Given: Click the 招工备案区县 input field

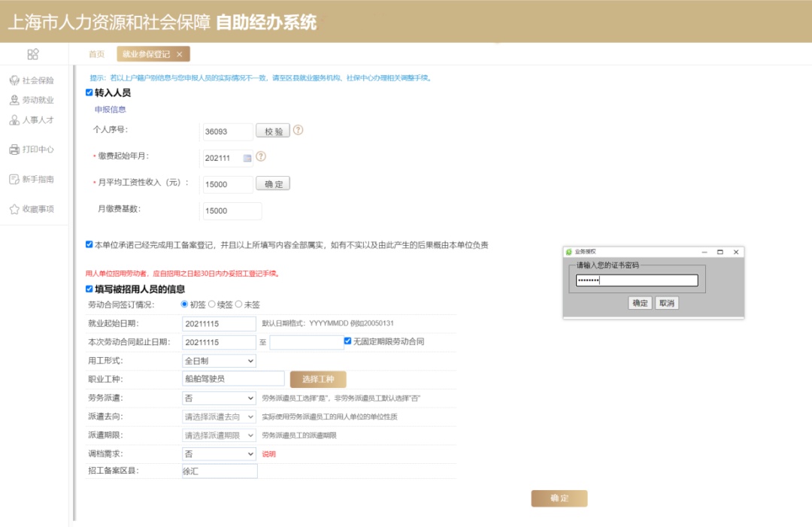Looking at the screenshot, I should [x=219, y=471].
